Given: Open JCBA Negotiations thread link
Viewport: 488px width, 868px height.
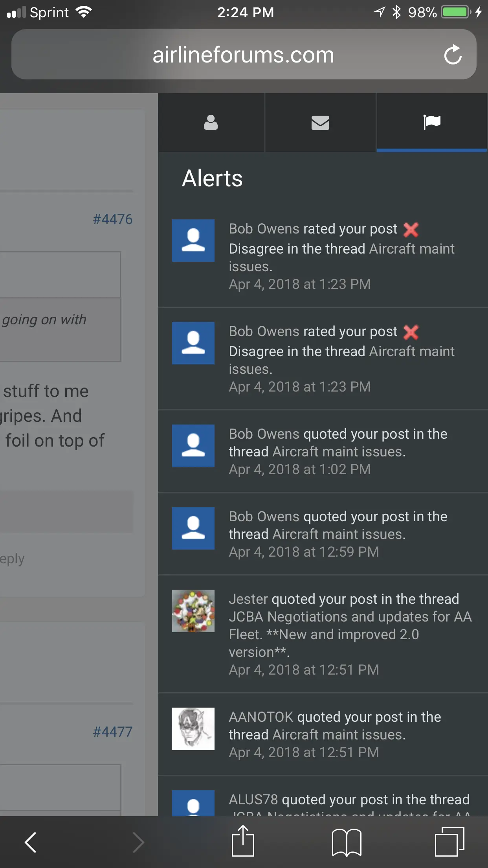Looking at the screenshot, I should pos(350,617).
